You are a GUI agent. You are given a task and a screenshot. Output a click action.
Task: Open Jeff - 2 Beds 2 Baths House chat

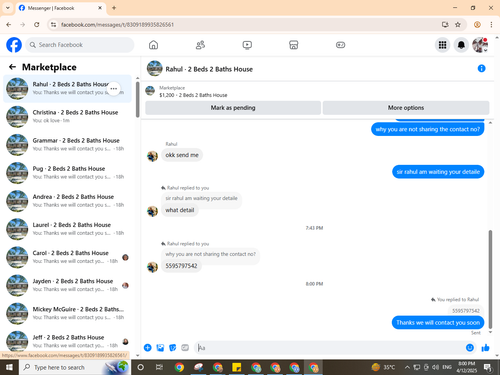(67, 341)
